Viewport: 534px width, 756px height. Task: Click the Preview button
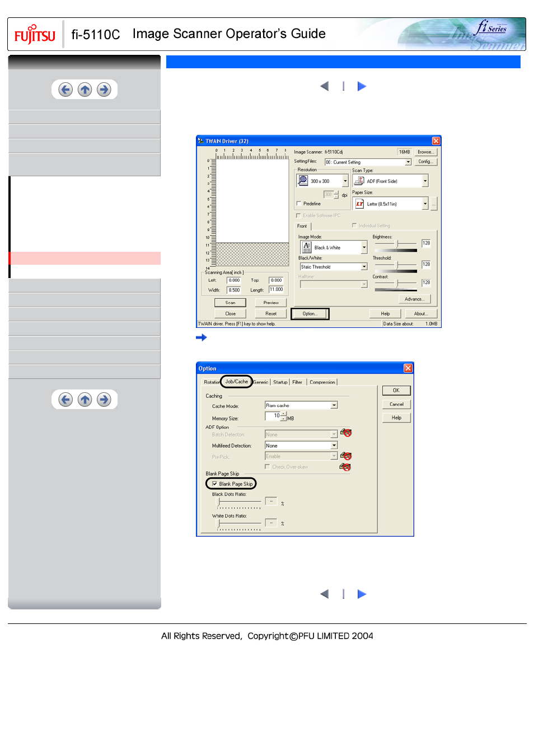pyautogui.click(x=271, y=303)
